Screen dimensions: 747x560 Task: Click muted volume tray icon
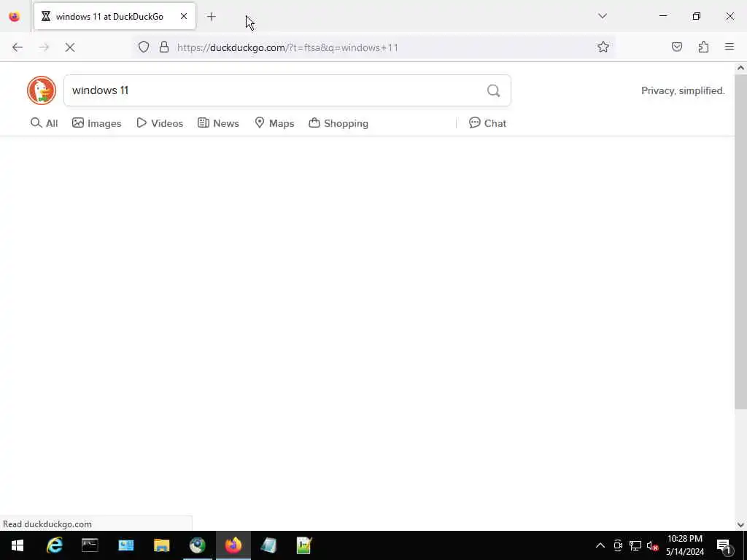pos(653,545)
